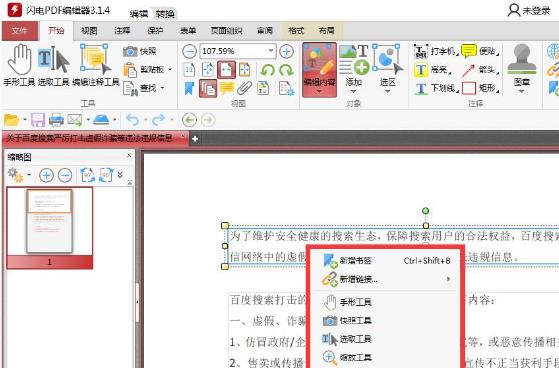The height and width of the screenshot is (368, 559).
Task: Open the 107.59% zoom level dropdown
Action: click(x=271, y=51)
